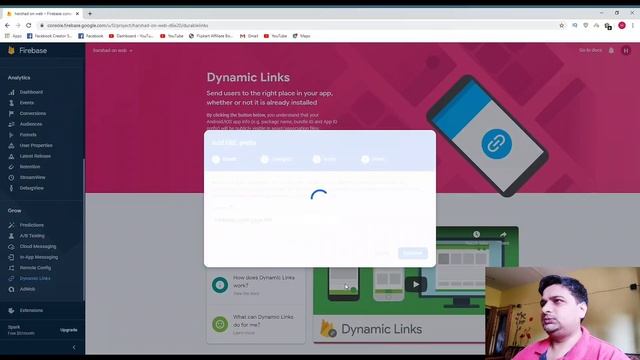Click the browser back arrow
640x360 pixels.
[7, 25]
